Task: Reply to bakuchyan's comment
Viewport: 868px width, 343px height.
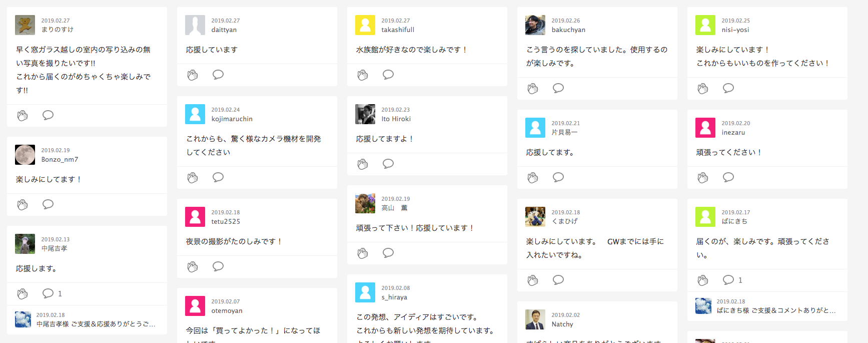Action: [558, 88]
